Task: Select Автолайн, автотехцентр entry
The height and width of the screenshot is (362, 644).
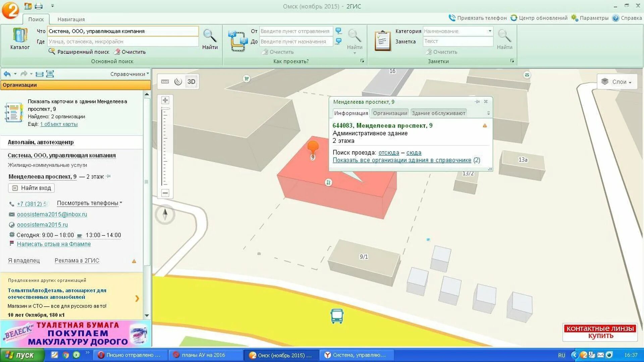Action: 41,142
